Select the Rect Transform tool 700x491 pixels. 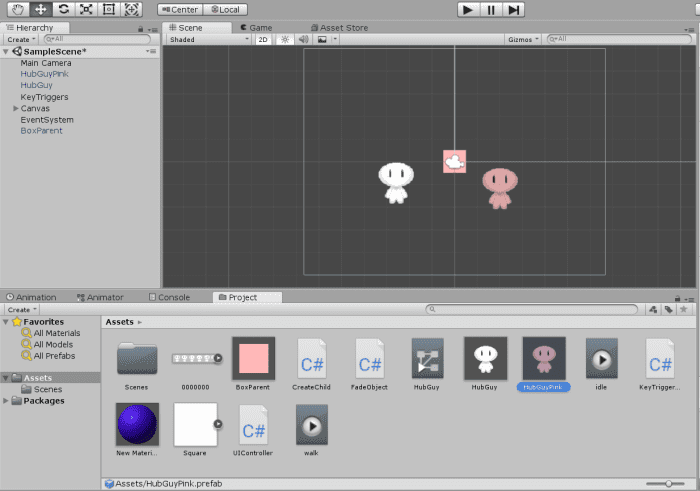(109, 9)
